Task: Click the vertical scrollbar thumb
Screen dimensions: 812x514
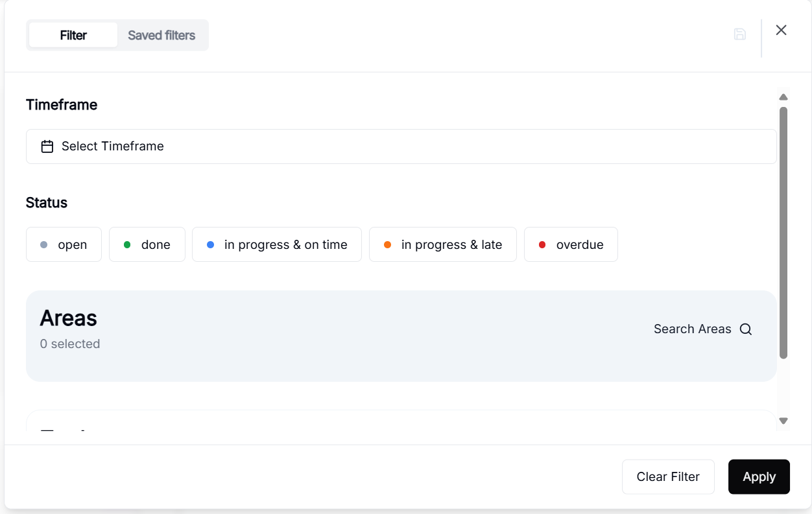Action: [x=783, y=232]
